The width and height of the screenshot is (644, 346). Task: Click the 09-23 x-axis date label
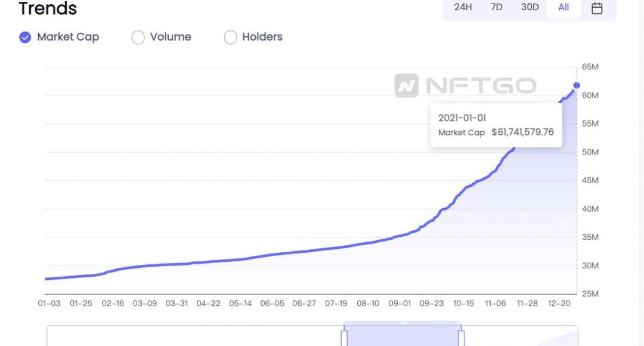pyautogui.click(x=431, y=304)
